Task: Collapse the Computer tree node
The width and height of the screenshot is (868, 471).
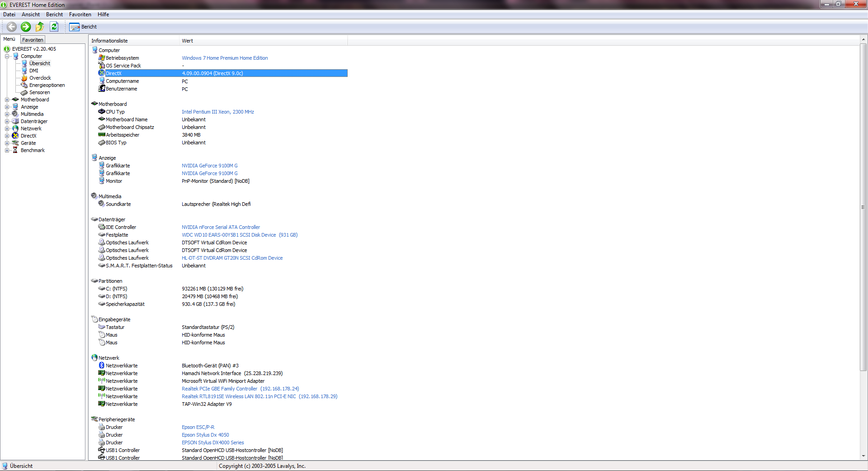Action: point(7,56)
